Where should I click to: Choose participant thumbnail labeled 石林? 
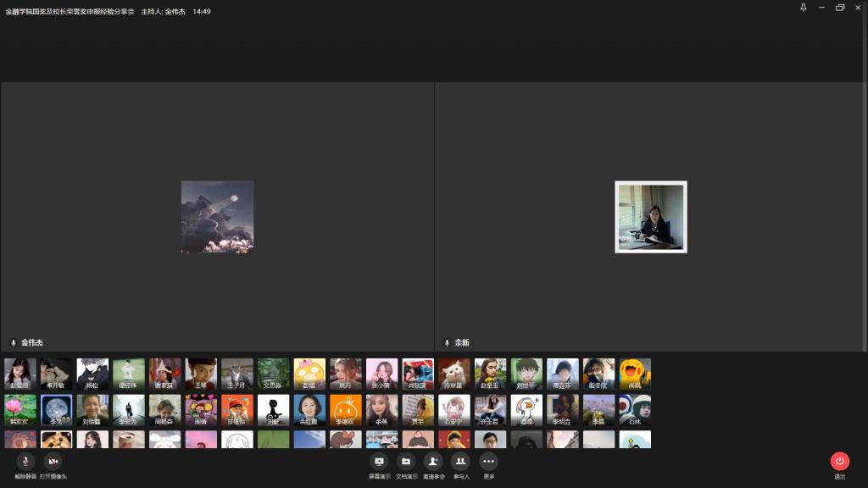point(635,410)
